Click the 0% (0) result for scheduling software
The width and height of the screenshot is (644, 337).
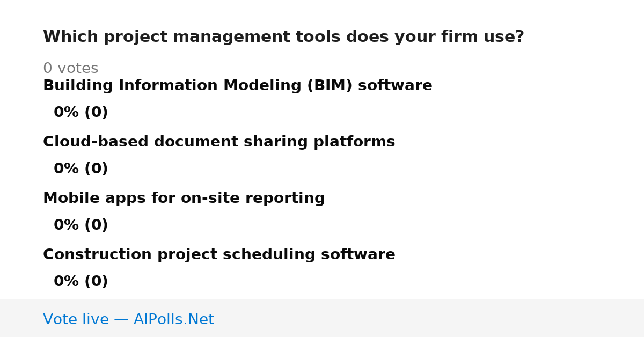(81, 282)
